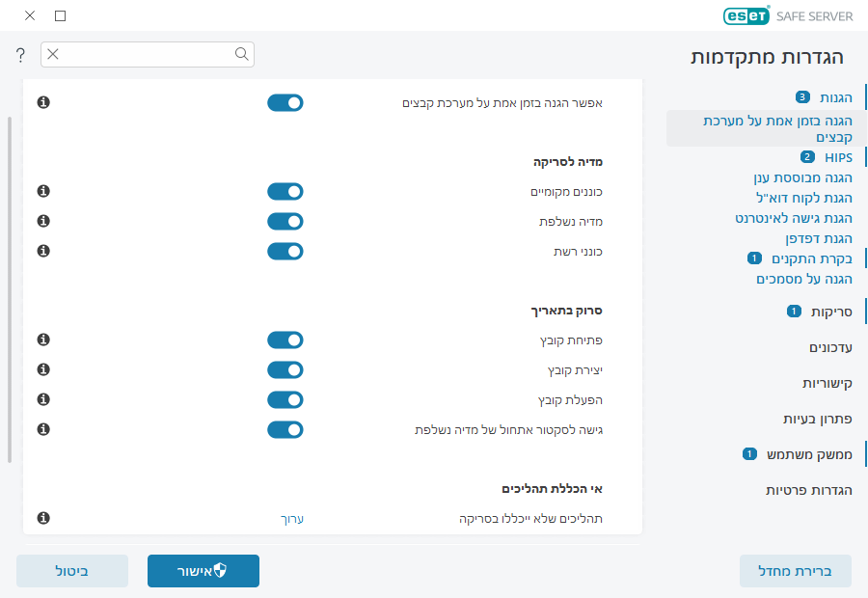Click the info icon beside local drives setting
Screen dimensions: 868x598
click(42, 191)
